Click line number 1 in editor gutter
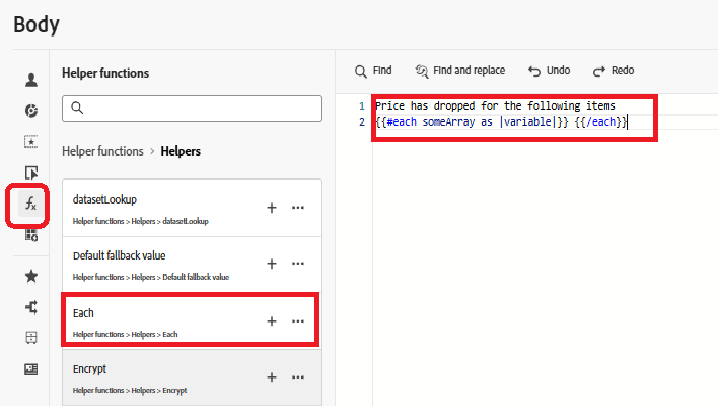This screenshot has height=410, width=725. pos(362,106)
